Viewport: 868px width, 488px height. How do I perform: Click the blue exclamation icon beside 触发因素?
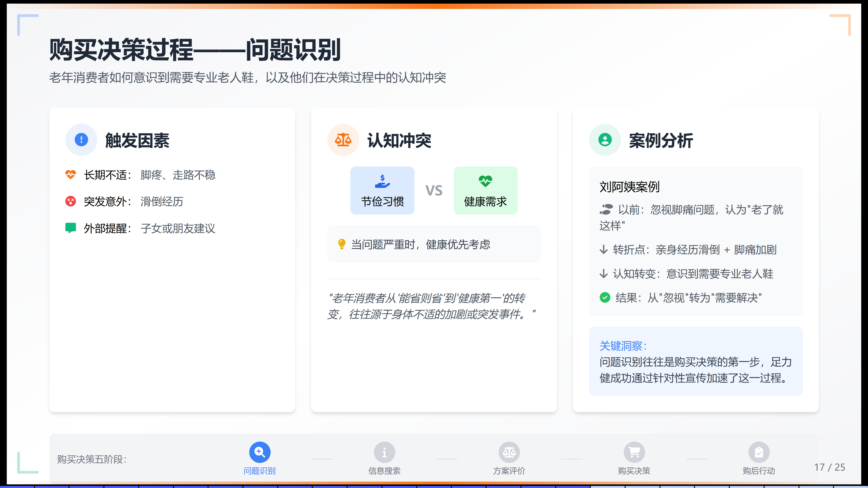click(x=81, y=140)
